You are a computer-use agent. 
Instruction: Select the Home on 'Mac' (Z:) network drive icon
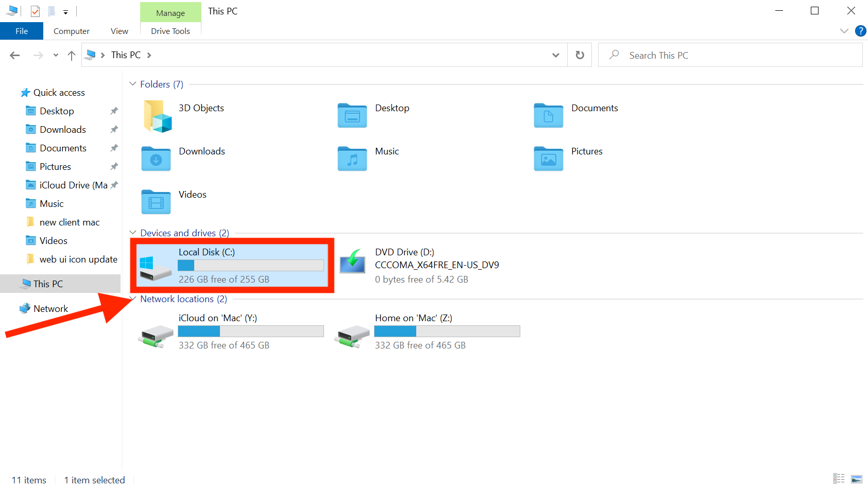(x=352, y=337)
